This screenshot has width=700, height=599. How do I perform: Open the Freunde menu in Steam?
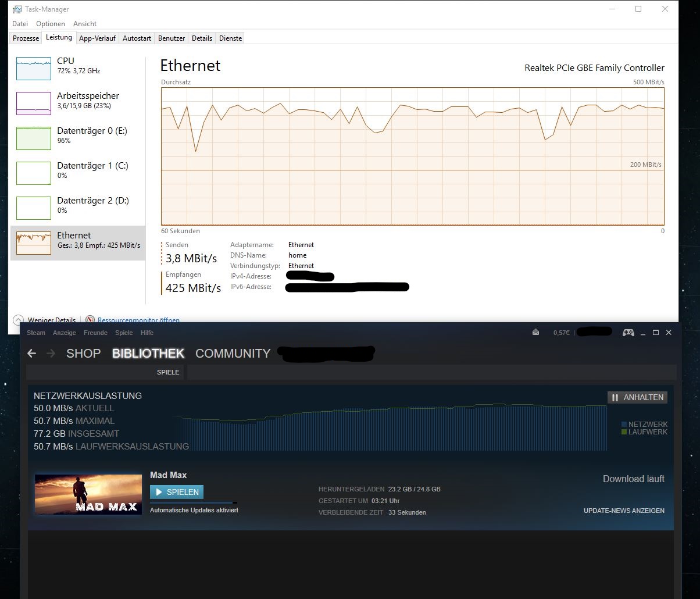coord(95,333)
